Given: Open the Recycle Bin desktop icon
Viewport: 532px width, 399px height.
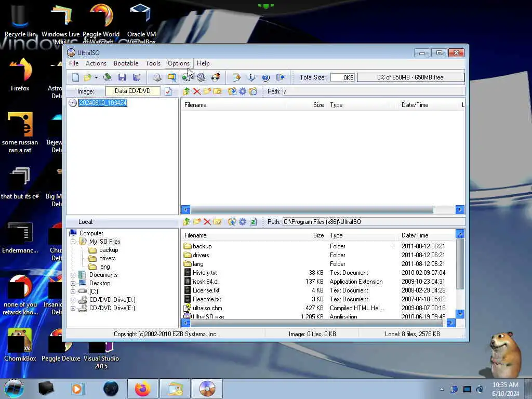Looking at the screenshot, I should click(20, 20).
